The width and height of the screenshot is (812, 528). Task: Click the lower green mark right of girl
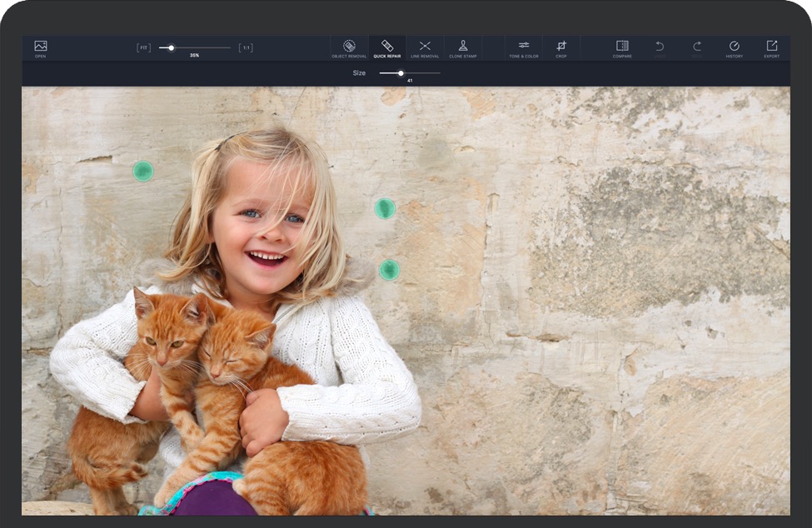tap(389, 270)
